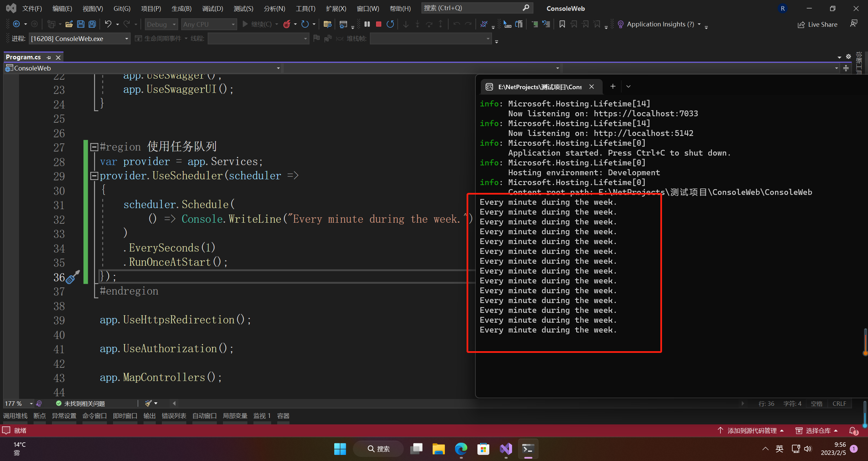The image size is (868, 461).
Task: Open Visual Studio from the taskbar
Action: pyautogui.click(x=506, y=449)
